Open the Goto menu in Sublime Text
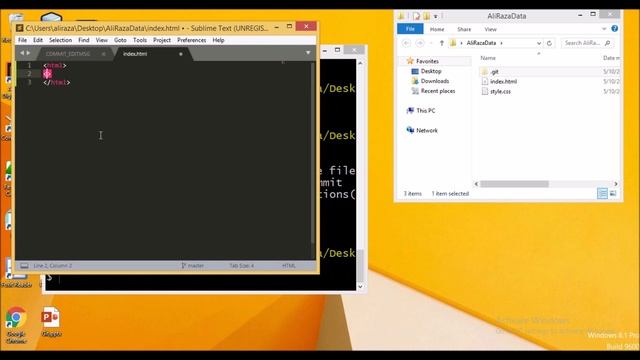 [x=120, y=40]
